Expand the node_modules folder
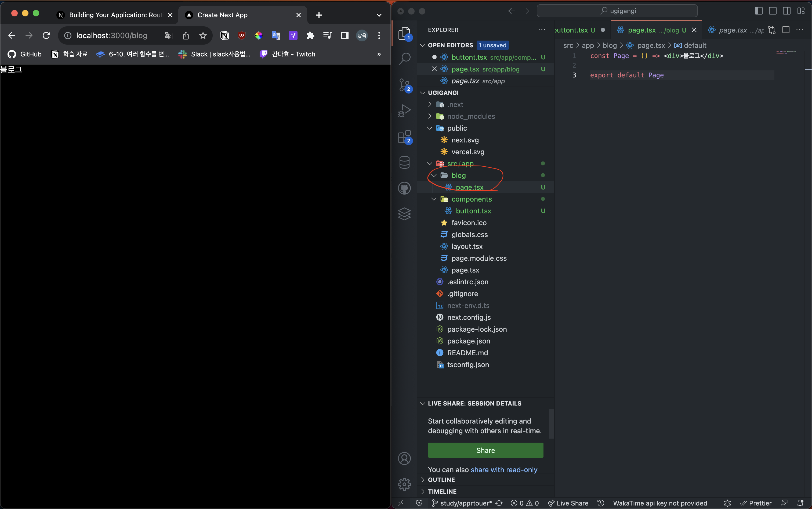The width and height of the screenshot is (812, 509). point(430,116)
